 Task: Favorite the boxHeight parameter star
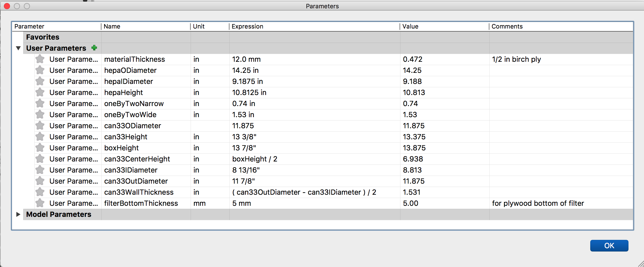[x=40, y=148]
